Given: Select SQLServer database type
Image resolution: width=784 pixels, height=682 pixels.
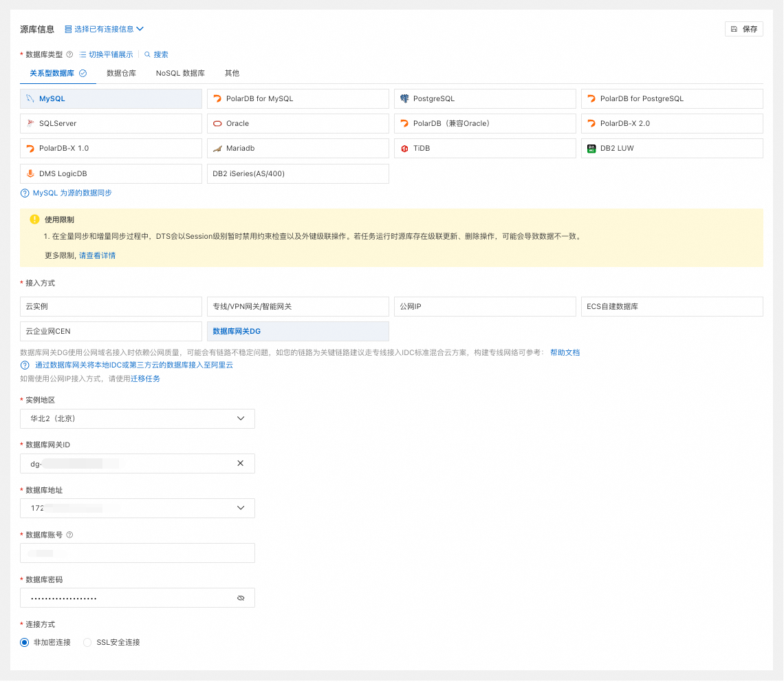Looking at the screenshot, I should point(111,124).
